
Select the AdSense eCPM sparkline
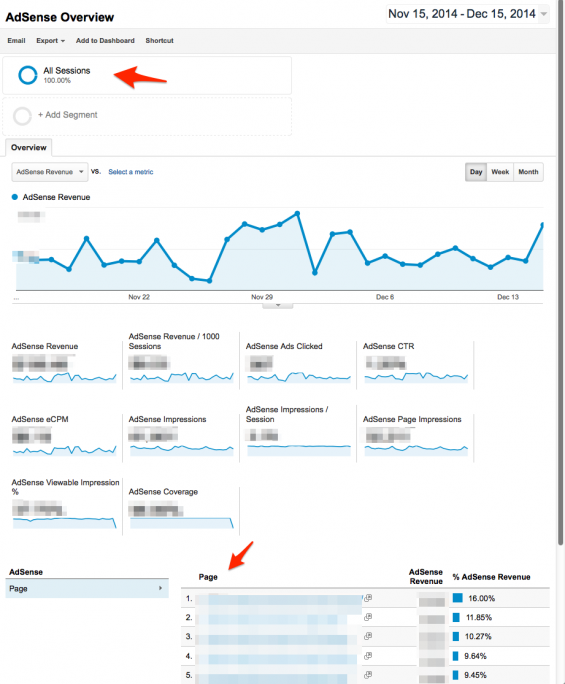tap(65, 450)
